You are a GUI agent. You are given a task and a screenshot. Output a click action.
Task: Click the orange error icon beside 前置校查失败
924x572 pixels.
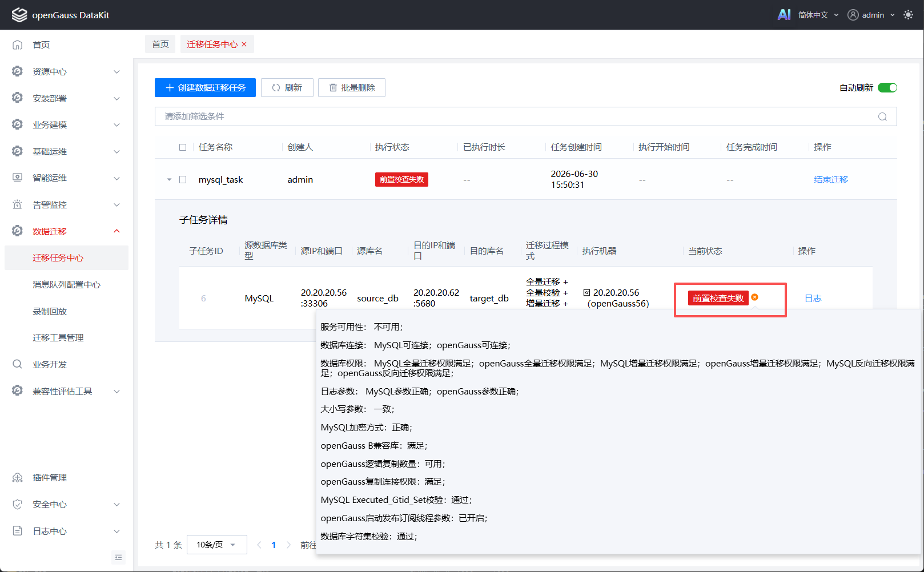pyautogui.click(x=754, y=297)
